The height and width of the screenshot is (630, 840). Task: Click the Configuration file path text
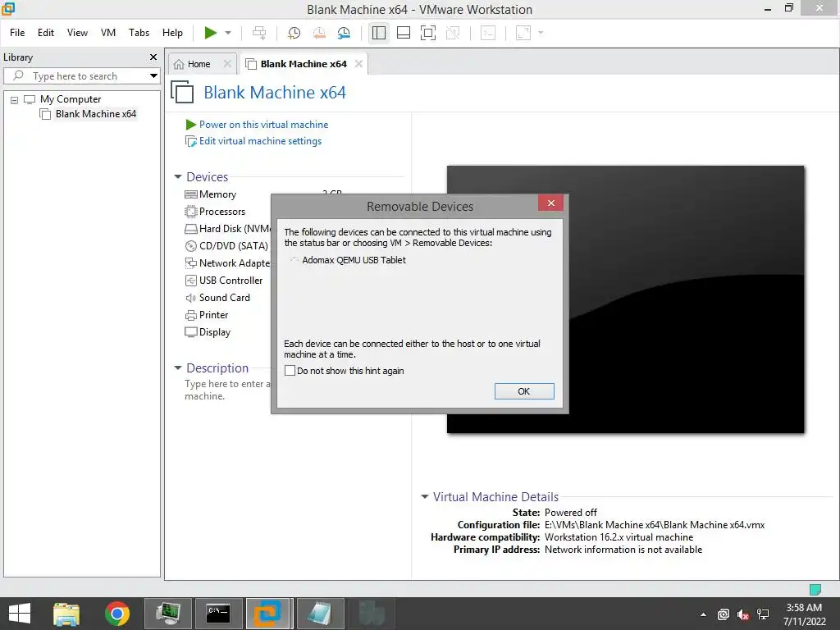[655, 525]
